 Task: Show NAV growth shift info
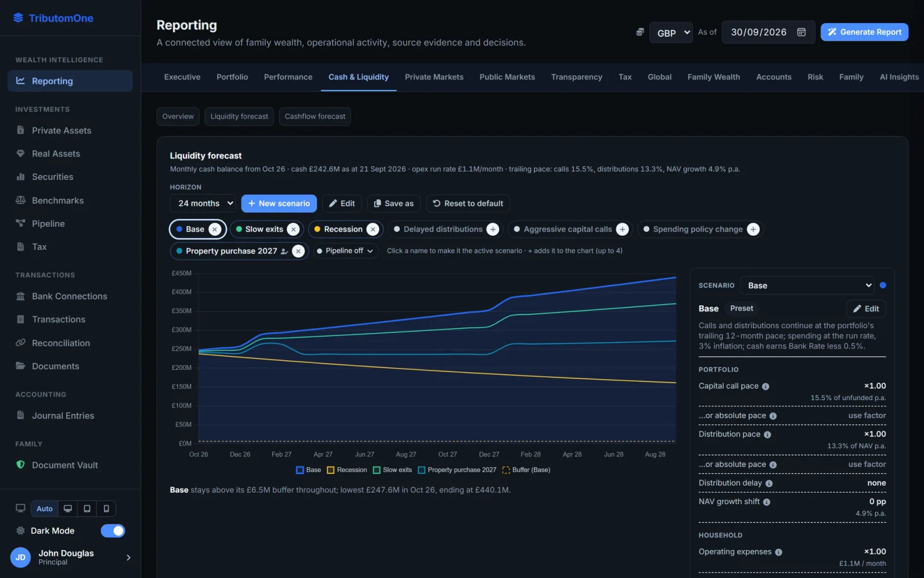[767, 502]
